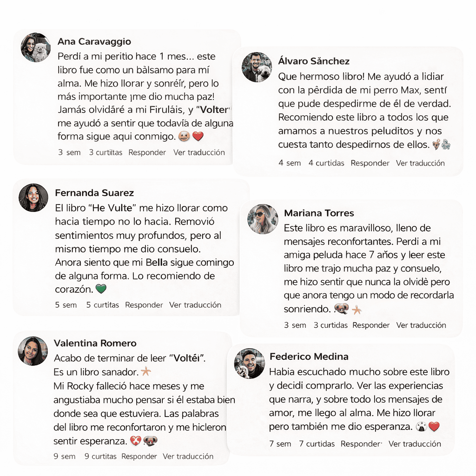The image size is (476, 476).
Task: Open the 7 curtidas on Federico's comment
Action: tap(317, 444)
